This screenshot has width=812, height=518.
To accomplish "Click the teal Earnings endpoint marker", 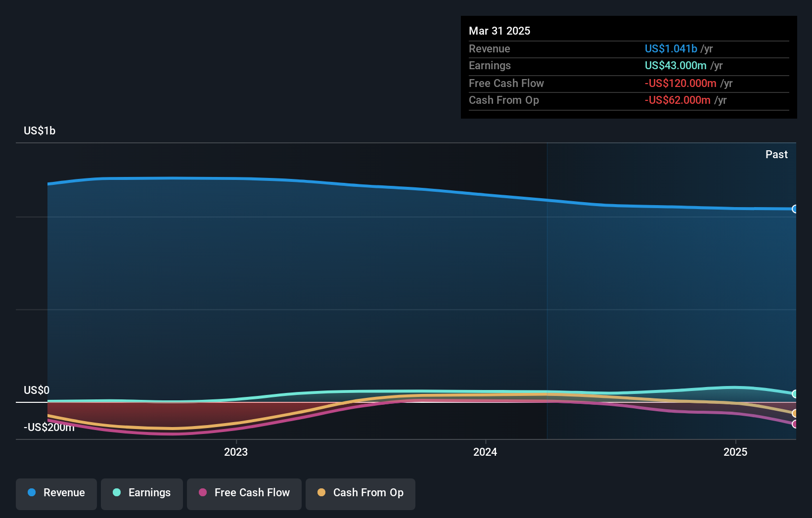I will [795, 394].
